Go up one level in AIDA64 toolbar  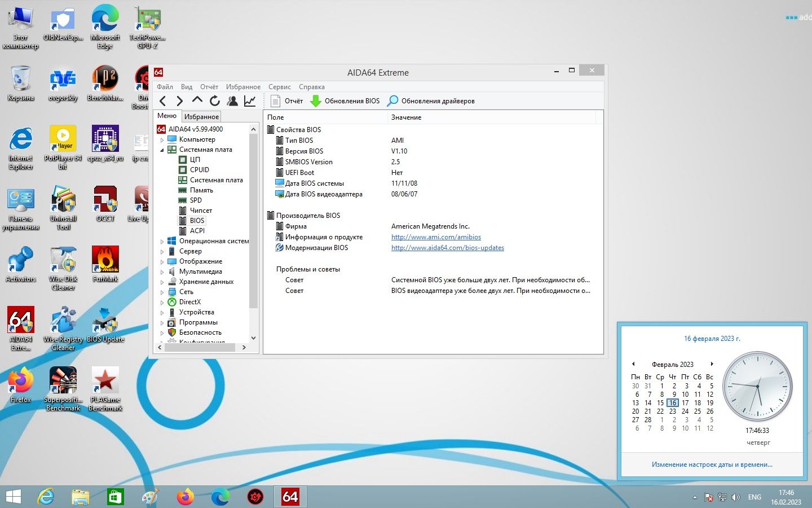point(197,100)
